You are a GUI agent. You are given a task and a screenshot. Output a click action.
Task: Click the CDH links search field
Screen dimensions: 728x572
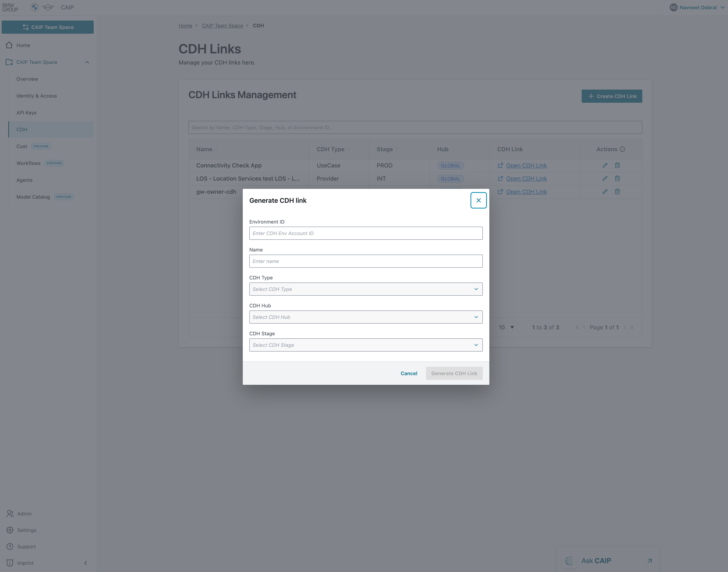(415, 128)
